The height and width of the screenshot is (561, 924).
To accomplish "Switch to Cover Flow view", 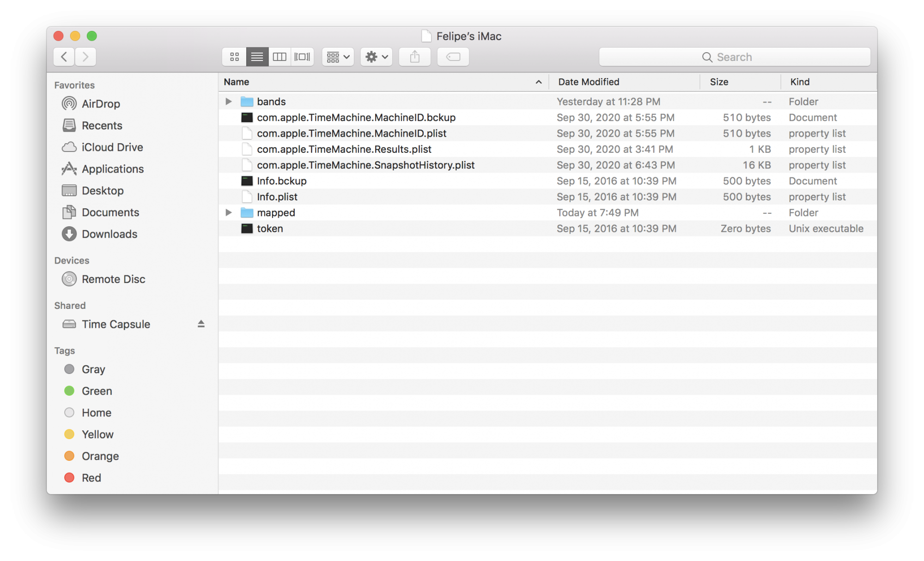I will pos(302,57).
